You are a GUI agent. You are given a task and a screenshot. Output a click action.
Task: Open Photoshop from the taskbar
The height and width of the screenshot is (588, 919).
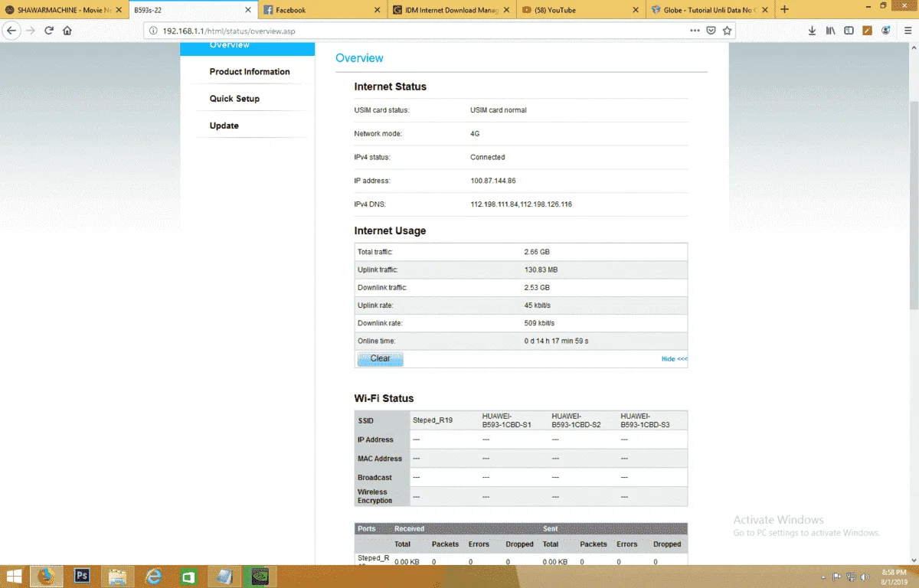click(82, 576)
